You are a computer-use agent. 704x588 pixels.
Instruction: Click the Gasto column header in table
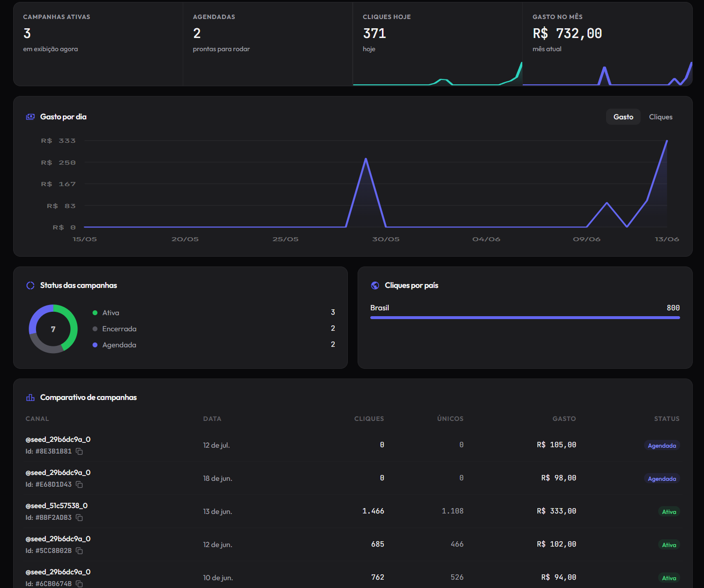point(564,418)
